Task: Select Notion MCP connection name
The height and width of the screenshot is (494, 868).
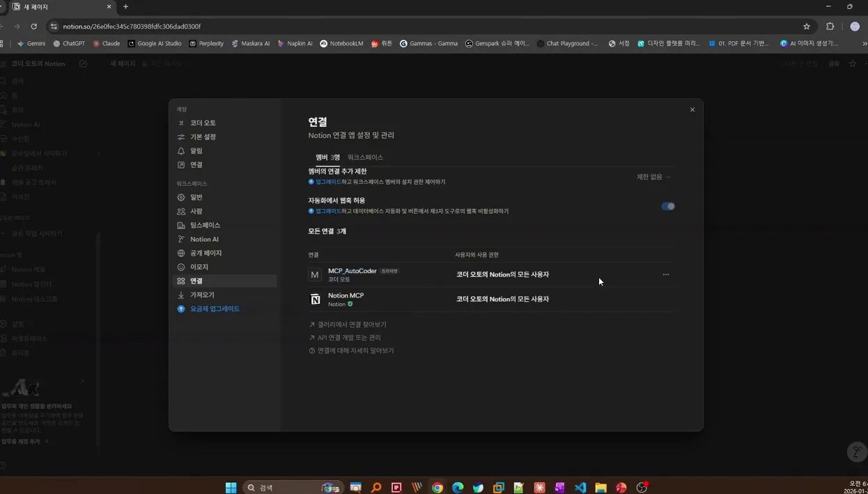Action: click(346, 295)
